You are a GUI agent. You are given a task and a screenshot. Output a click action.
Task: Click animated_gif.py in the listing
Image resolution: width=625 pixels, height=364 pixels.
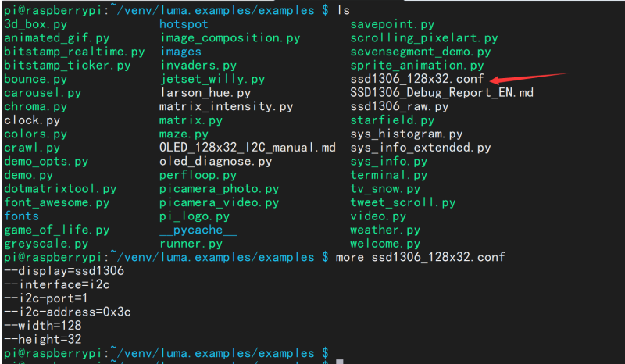tap(56, 37)
